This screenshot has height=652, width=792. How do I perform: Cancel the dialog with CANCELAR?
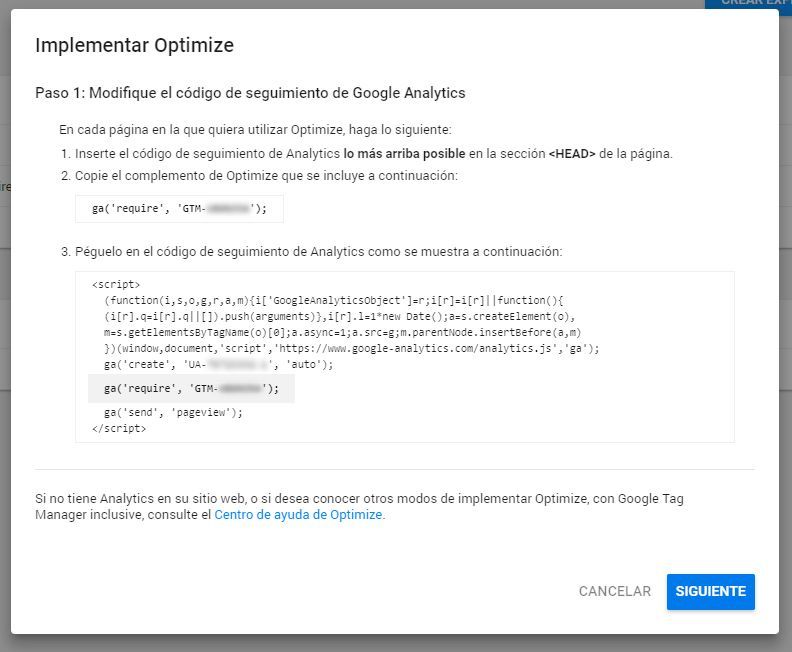coord(615,591)
